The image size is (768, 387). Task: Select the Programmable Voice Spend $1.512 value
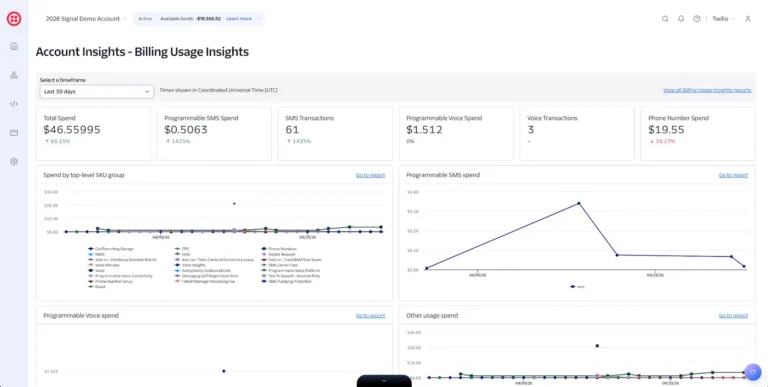pos(424,130)
